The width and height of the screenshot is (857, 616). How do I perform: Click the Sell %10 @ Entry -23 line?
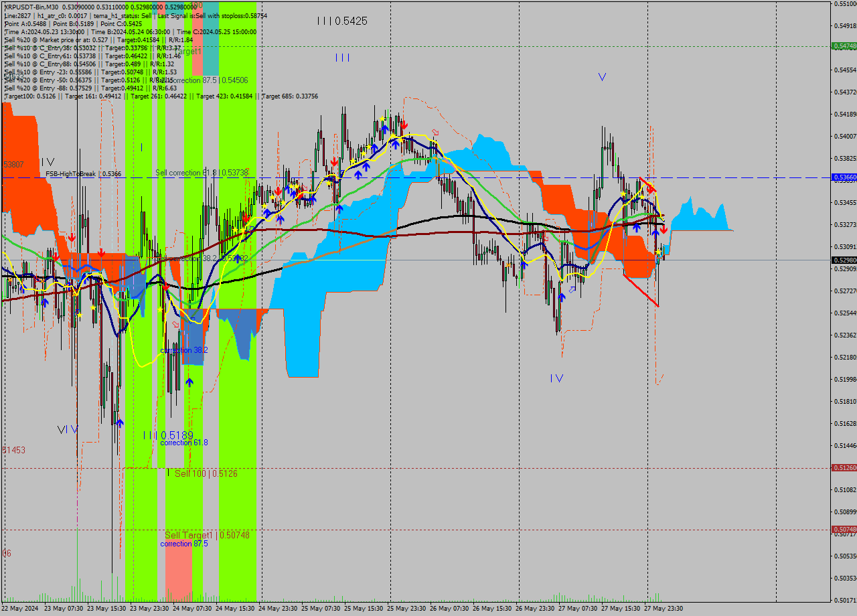[x=90, y=72]
